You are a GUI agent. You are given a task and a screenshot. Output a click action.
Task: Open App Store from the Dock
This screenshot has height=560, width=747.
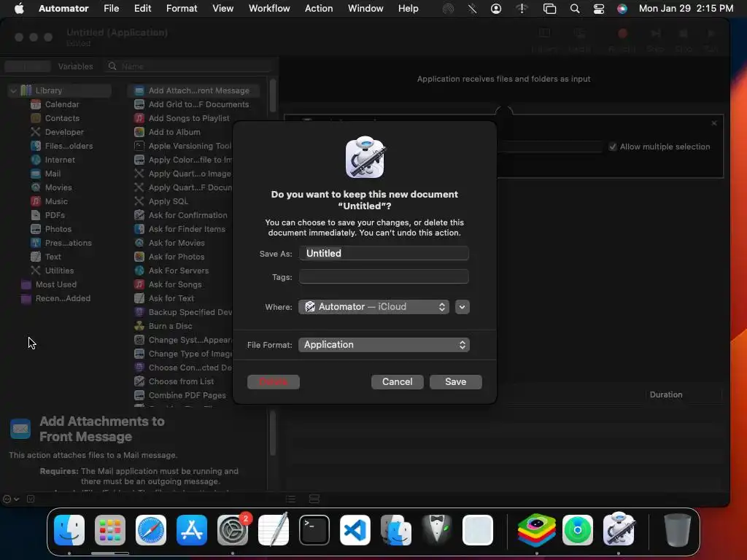coord(192,530)
